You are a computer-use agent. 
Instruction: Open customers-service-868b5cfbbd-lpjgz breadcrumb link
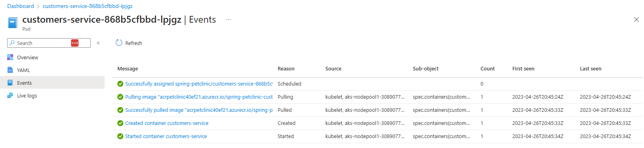pos(88,6)
